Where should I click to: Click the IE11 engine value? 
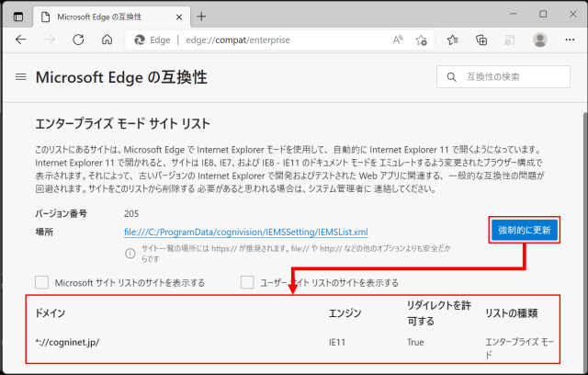tap(337, 342)
